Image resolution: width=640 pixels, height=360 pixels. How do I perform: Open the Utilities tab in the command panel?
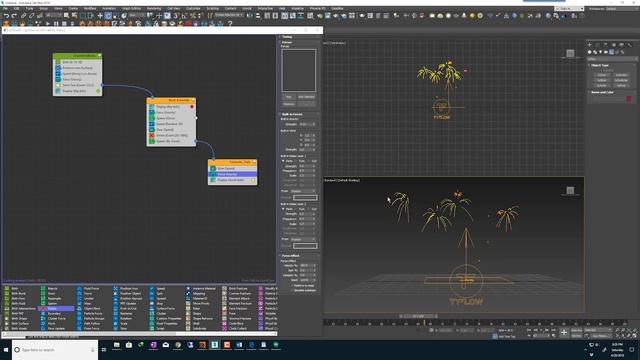click(629, 44)
